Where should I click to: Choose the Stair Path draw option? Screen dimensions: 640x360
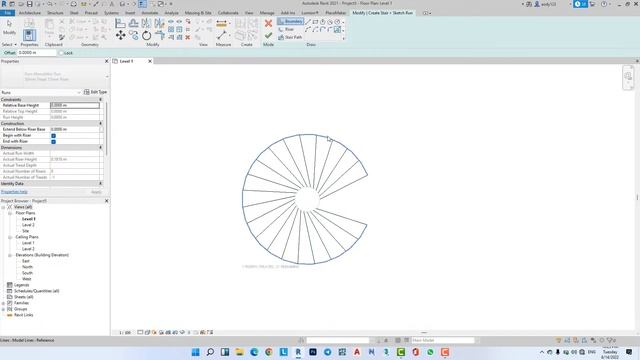pos(290,37)
